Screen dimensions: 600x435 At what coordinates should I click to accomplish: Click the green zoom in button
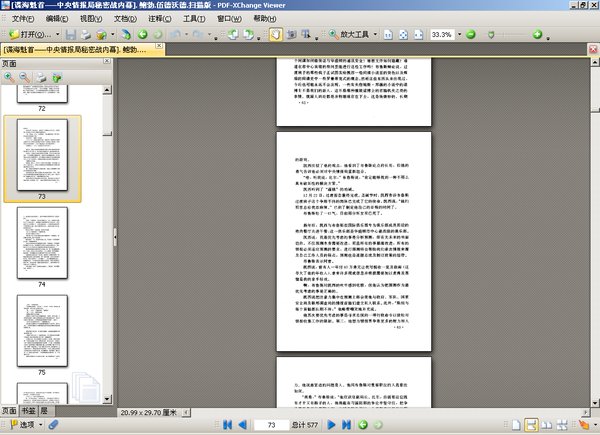(x=537, y=34)
